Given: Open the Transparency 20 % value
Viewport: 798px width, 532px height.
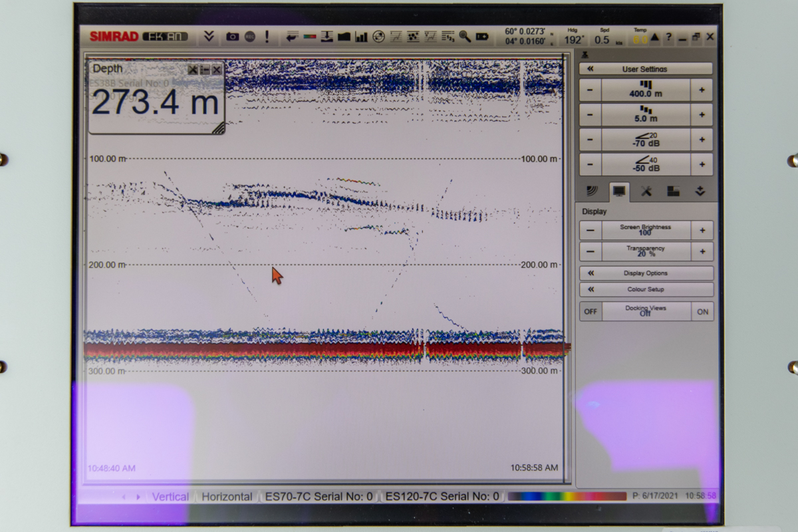Looking at the screenshot, I should click(646, 251).
